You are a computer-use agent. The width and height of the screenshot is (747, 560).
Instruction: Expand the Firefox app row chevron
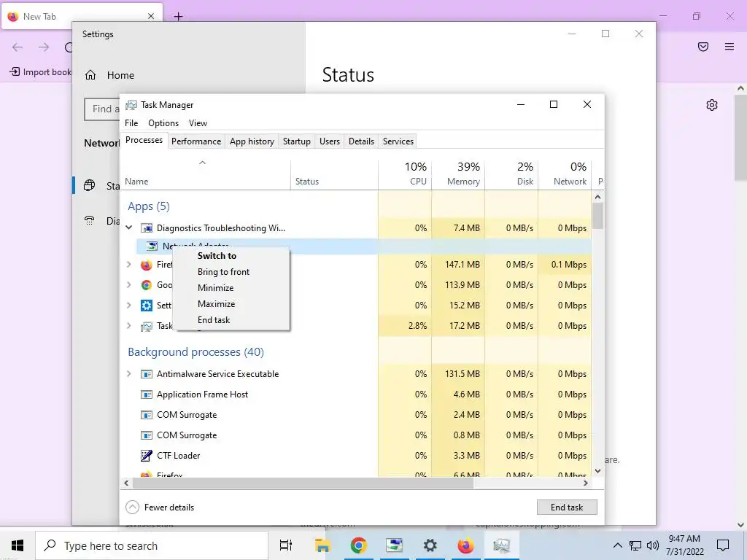coord(129,264)
